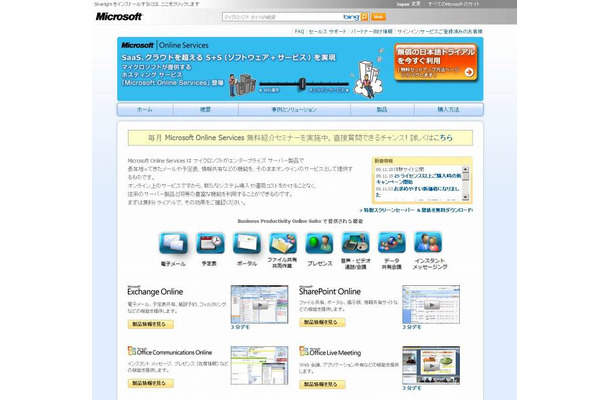Click the arrow icon on trial button

tap(469, 72)
